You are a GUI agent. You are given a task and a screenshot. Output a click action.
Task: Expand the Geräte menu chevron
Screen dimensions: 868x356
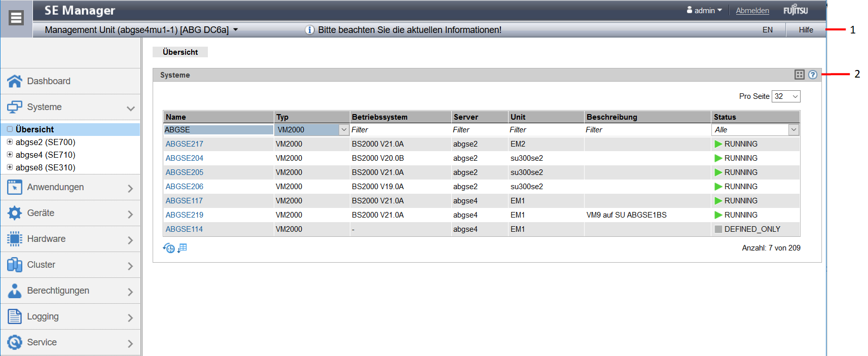coord(131,214)
